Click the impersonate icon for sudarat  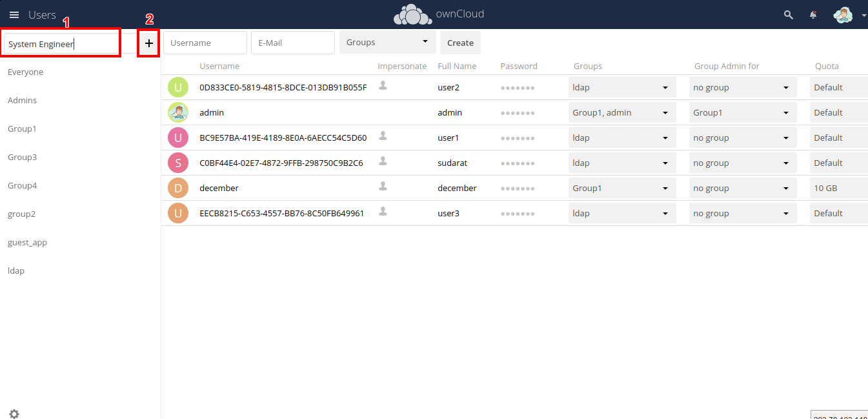[383, 161]
